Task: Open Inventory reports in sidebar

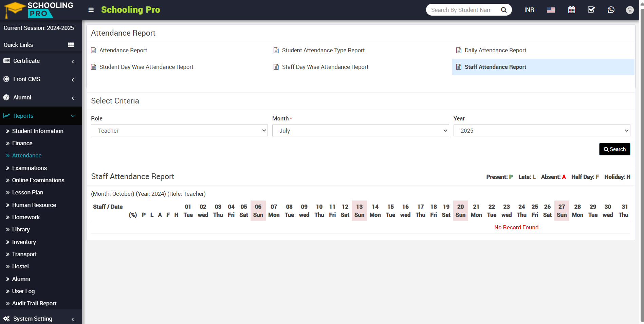Action: (x=24, y=242)
